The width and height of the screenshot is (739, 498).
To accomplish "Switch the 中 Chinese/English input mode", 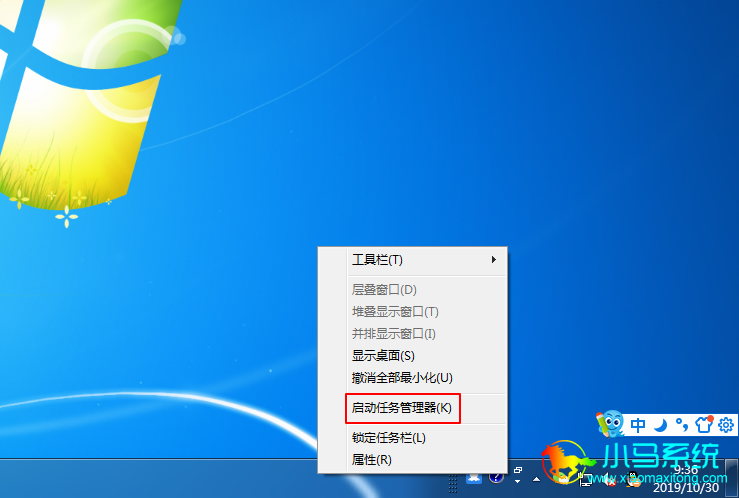I will pos(638,425).
